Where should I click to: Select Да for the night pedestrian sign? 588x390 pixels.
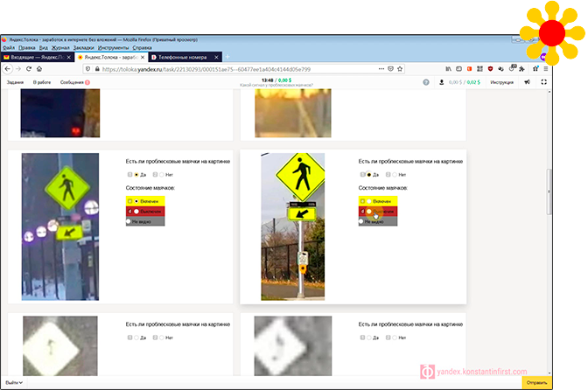click(136, 175)
